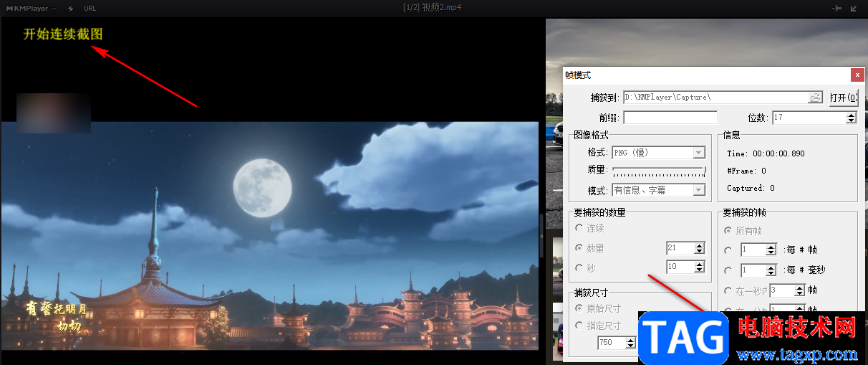Viewport: 868px width, 365px height.
Task: Click the stepper next to 在一秒内 value
Action: [800, 291]
